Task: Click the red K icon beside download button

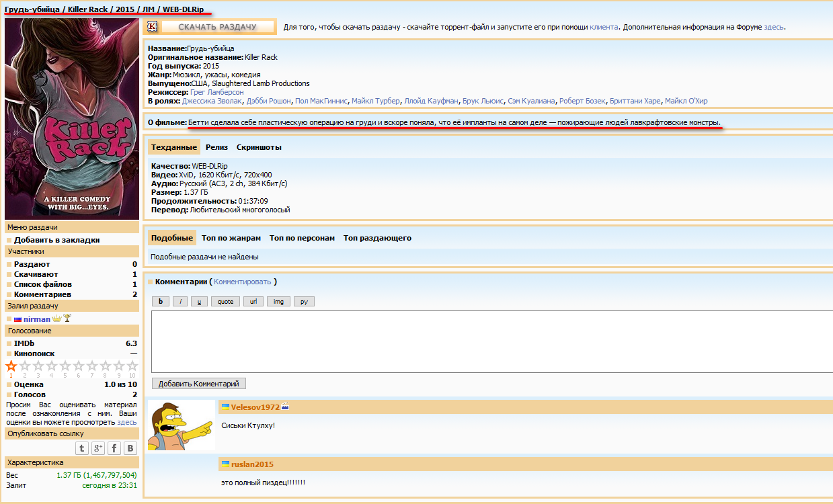Action: 153,27
